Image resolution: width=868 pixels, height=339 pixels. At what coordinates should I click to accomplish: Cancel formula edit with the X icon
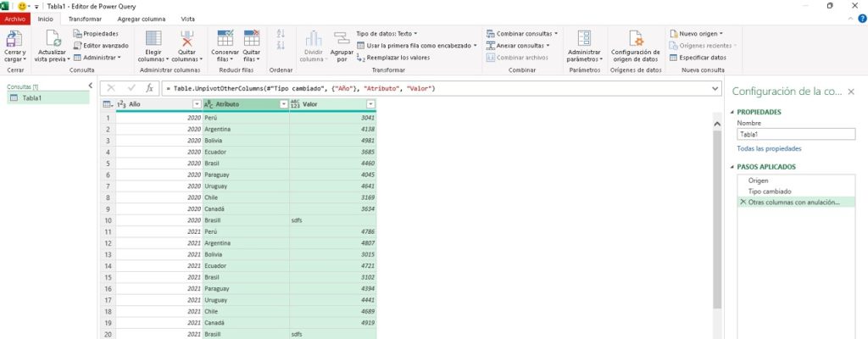tap(111, 88)
